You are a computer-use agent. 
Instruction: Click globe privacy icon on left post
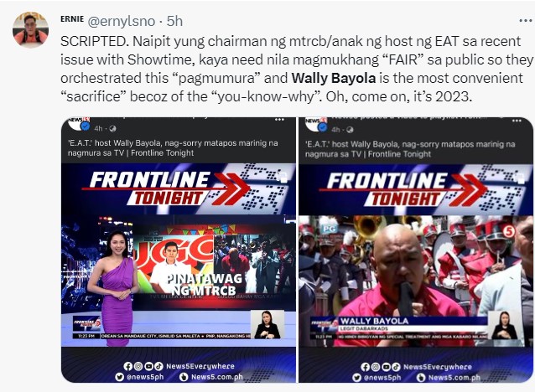click(112, 128)
